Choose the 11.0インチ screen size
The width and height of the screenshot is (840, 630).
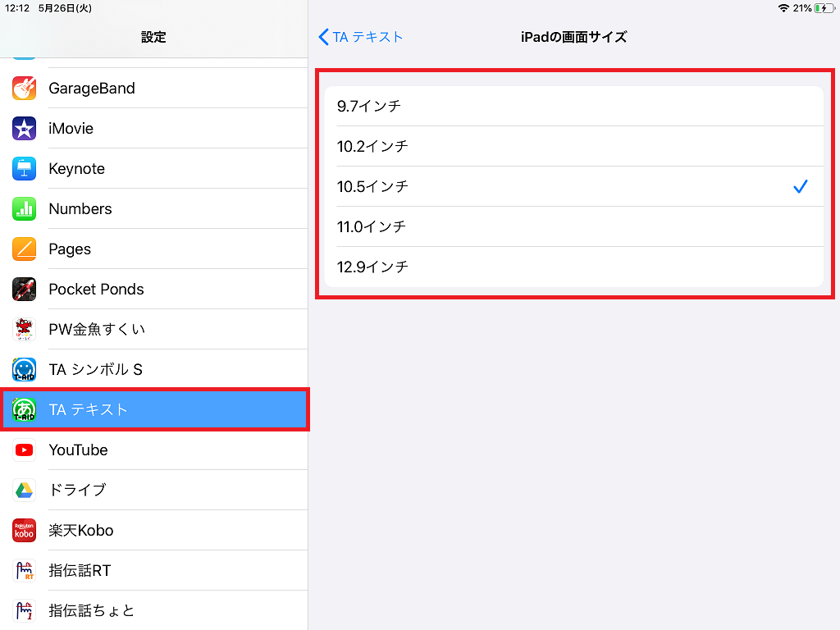[573, 226]
